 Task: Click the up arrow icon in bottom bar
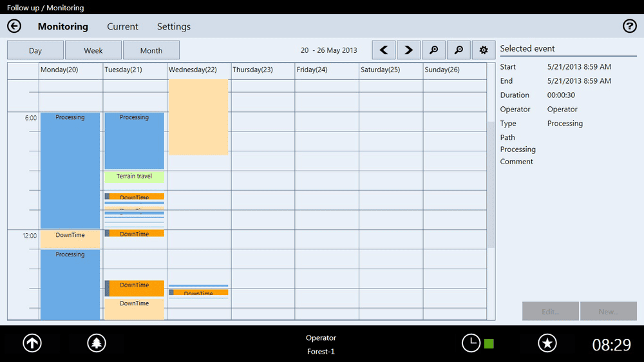coord(32,343)
